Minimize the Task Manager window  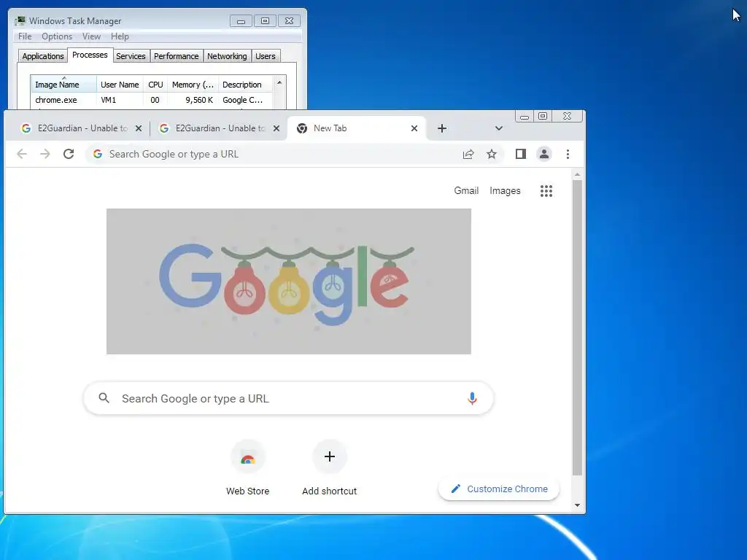click(x=241, y=21)
